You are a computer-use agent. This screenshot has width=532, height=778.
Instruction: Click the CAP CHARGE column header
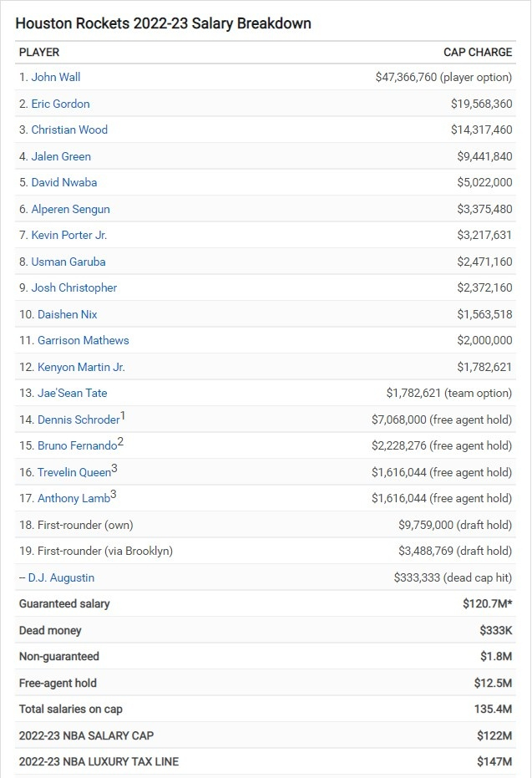point(478,52)
